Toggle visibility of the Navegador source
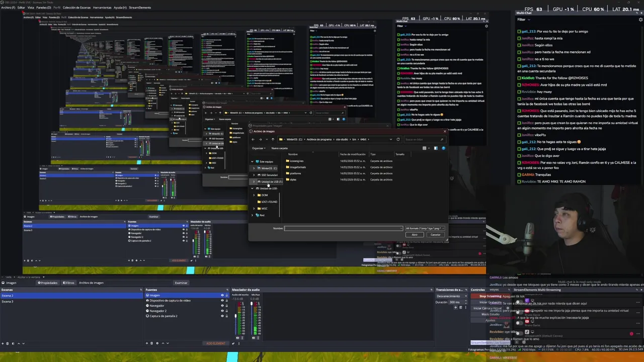 [222, 306]
